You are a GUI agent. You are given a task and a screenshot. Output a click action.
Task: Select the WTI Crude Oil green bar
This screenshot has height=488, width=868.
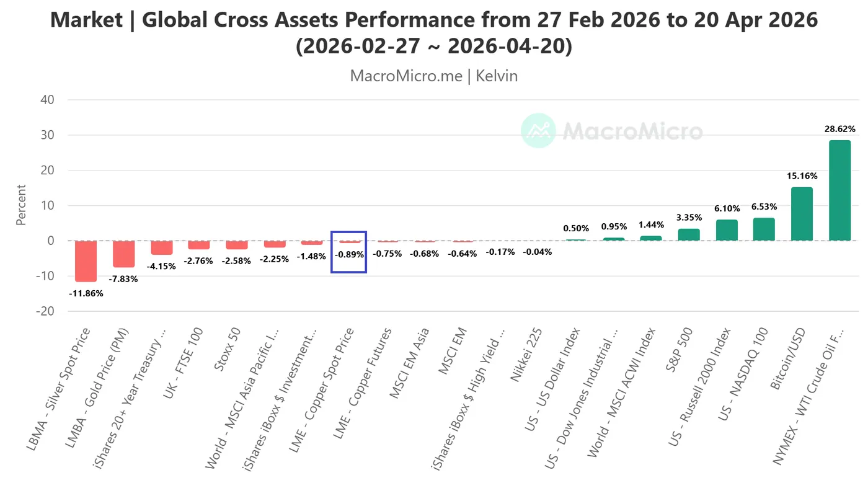pos(839,190)
